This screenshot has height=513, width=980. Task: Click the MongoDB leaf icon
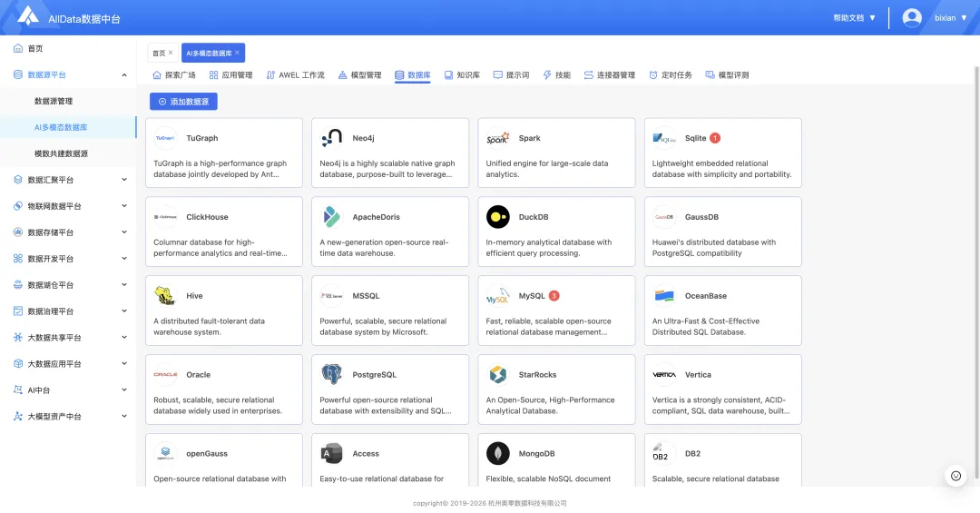coord(497,454)
